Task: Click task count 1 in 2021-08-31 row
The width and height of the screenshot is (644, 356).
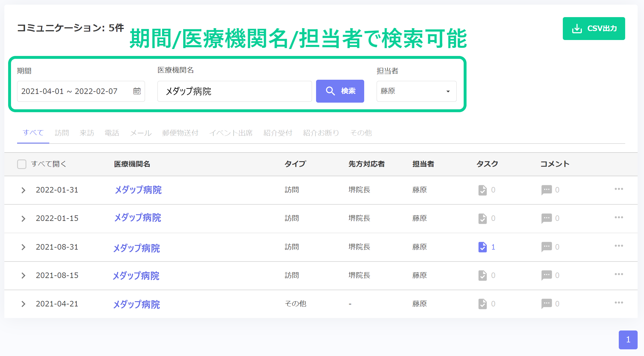Action: click(x=493, y=247)
